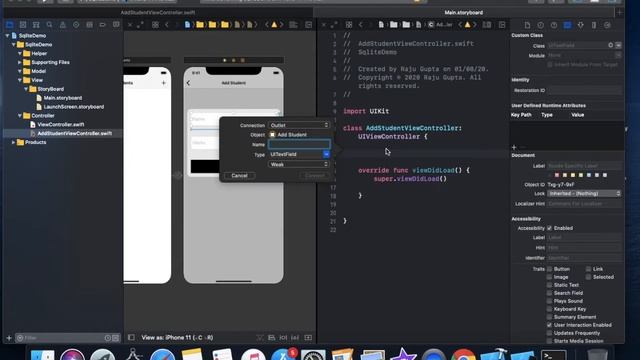
Task: Select LaunchScreen.storyboard in navigator
Action: (74, 107)
